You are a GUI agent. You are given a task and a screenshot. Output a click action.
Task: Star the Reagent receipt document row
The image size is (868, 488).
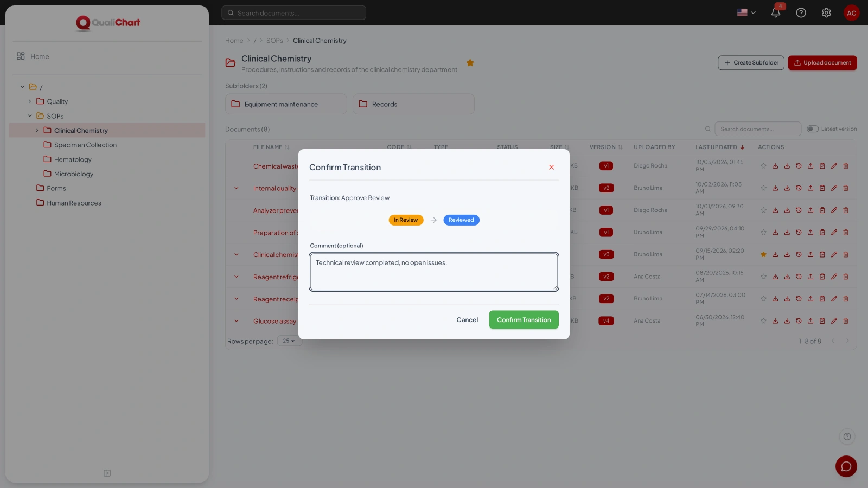[763, 299]
